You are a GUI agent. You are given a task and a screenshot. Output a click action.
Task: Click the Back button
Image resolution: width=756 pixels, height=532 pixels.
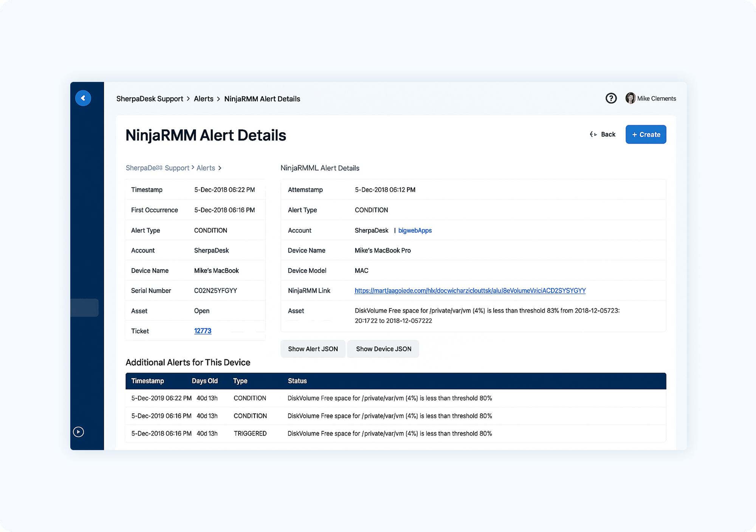point(603,135)
